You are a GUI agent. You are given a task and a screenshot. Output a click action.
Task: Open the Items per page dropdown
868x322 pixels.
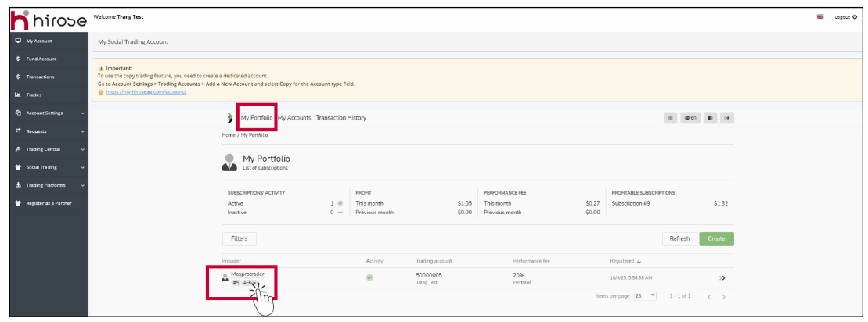pos(646,296)
